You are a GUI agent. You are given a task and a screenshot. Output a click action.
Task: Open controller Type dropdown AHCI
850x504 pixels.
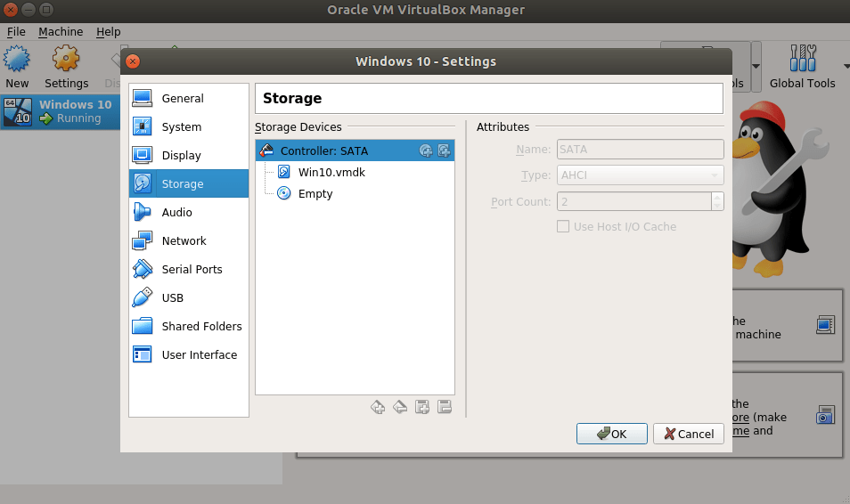click(x=641, y=175)
